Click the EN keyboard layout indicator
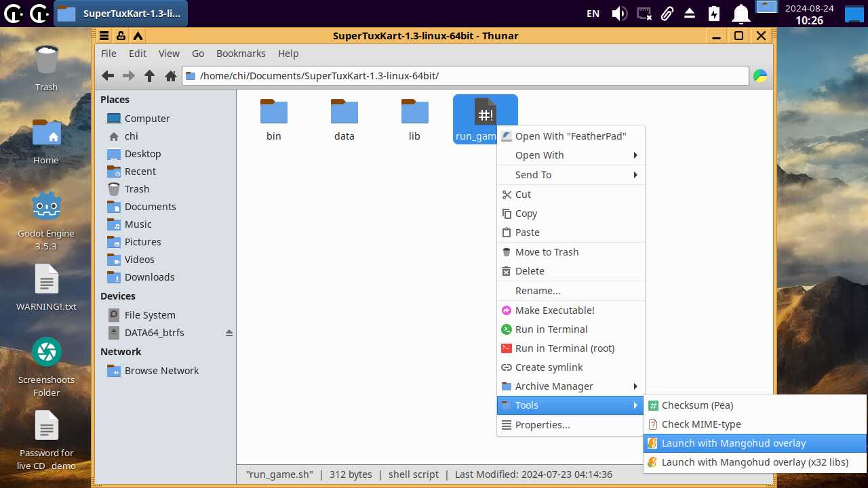The width and height of the screenshot is (868, 488). click(x=593, y=14)
